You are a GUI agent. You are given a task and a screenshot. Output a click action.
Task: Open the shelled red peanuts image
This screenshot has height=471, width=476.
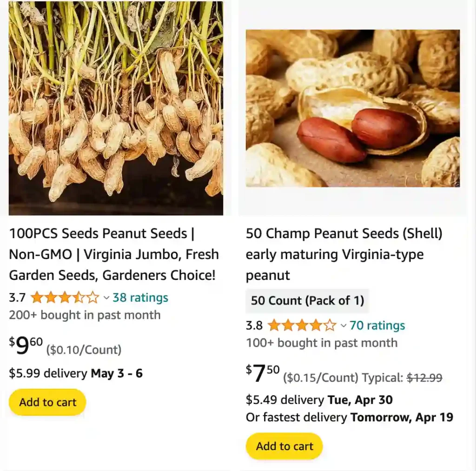(x=353, y=108)
